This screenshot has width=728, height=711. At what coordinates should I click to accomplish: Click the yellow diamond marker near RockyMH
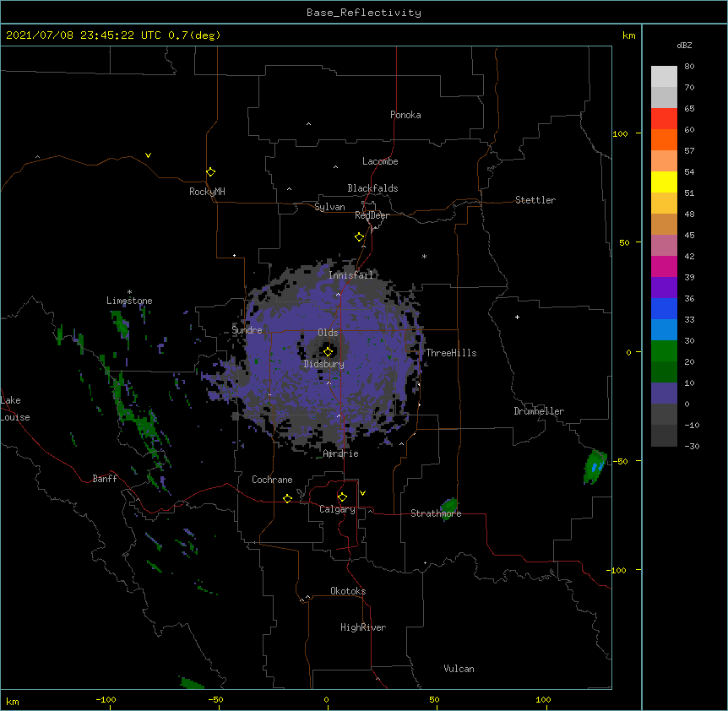click(210, 172)
